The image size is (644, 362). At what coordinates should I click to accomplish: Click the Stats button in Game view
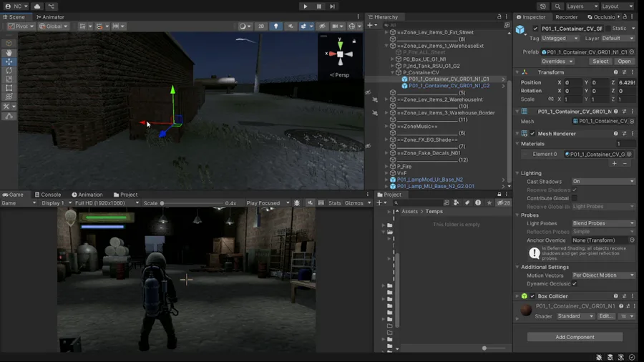pyautogui.click(x=334, y=202)
